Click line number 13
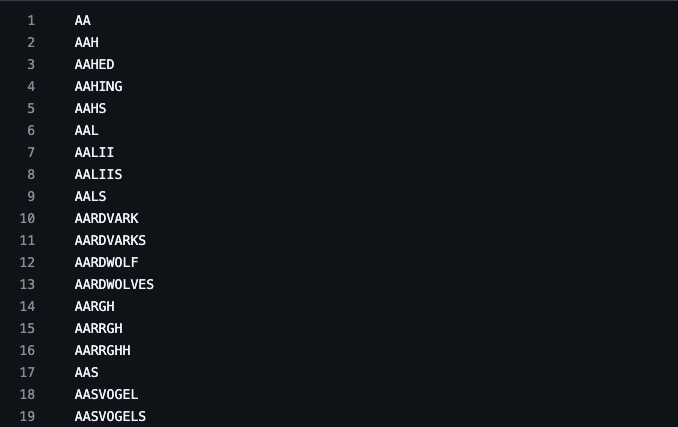678x427 pixels. click(27, 284)
